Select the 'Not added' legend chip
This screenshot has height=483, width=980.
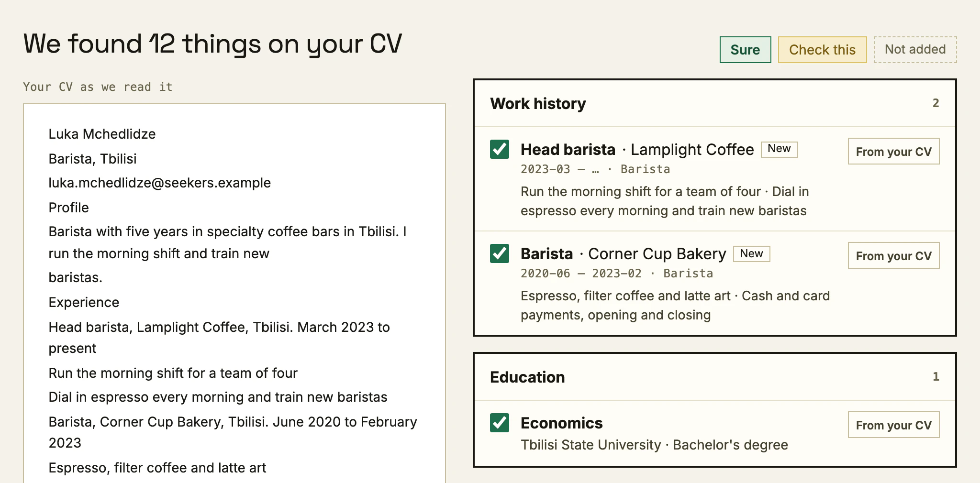(915, 50)
